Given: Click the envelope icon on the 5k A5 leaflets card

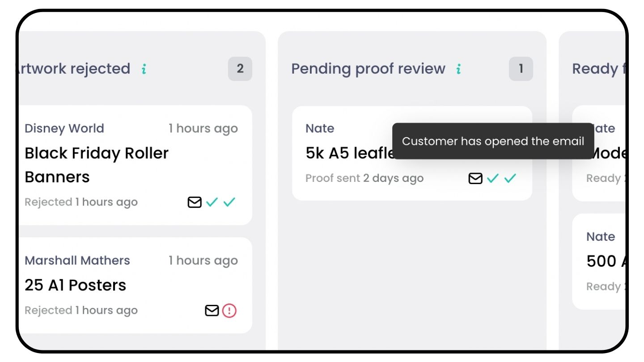Looking at the screenshot, I should point(475,178).
